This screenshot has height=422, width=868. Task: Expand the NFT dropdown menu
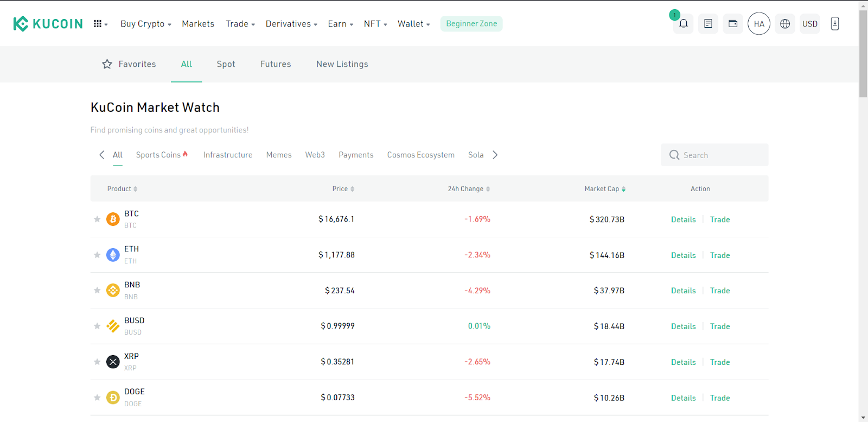375,24
